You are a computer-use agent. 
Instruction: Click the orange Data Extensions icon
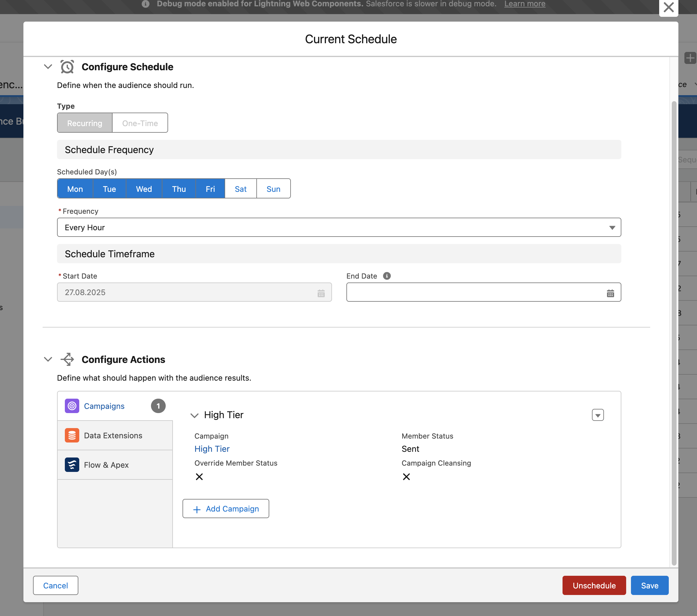point(72,435)
